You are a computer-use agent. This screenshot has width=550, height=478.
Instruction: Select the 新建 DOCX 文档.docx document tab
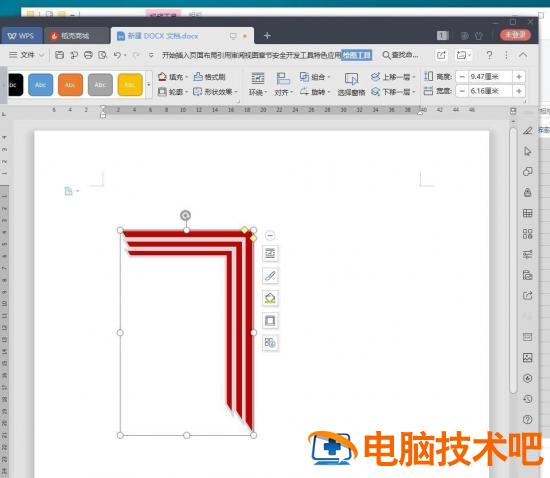tap(182, 36)
